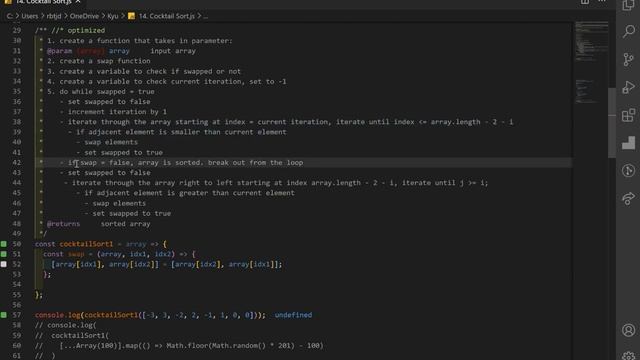Click the '@returns' tag in the comment

(64, 224)
